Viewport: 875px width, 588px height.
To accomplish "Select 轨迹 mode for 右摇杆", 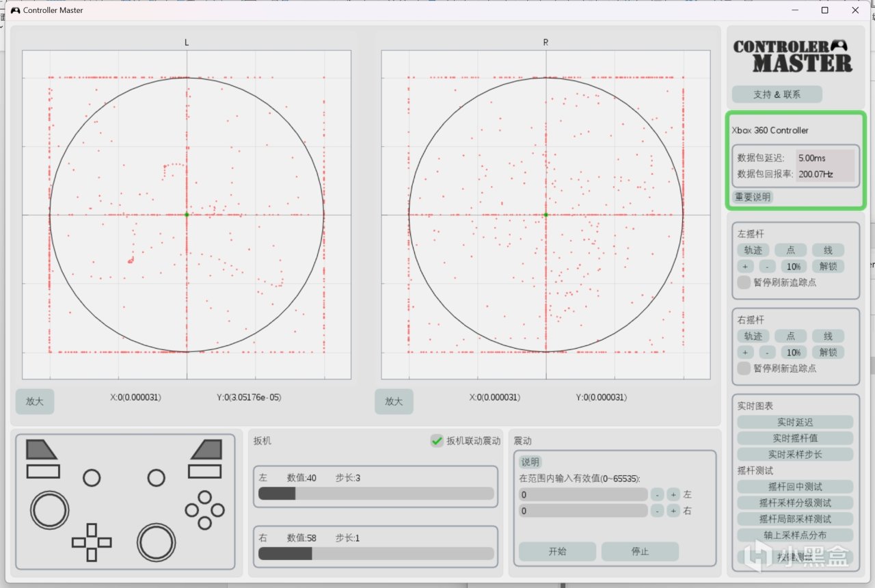I will (x=753, y=336).
